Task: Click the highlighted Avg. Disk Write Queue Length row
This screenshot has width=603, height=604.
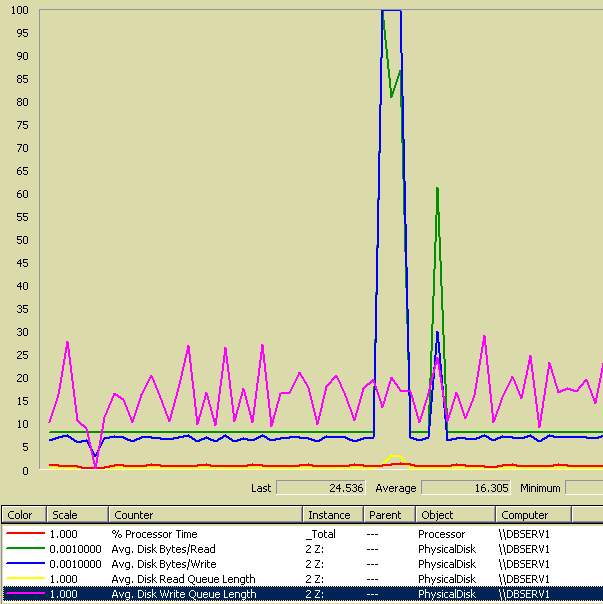Action: pyautogui.click(x=184, y=594)
